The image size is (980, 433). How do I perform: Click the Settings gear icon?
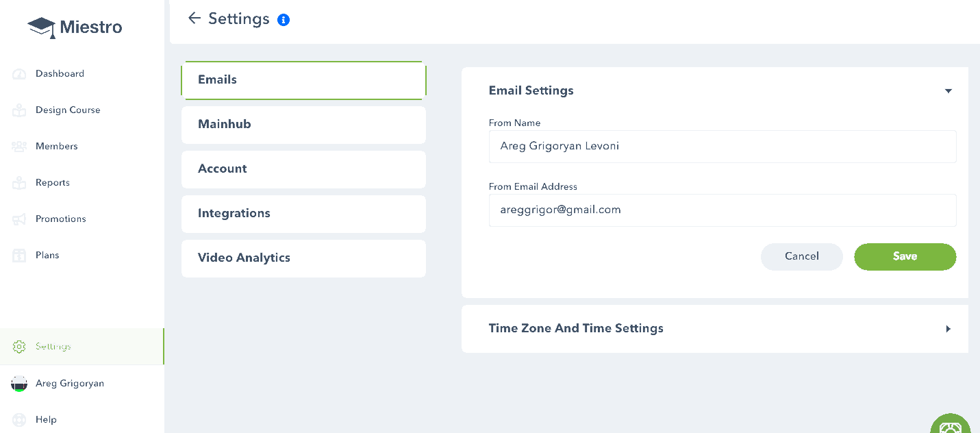(x=19, y=347)
